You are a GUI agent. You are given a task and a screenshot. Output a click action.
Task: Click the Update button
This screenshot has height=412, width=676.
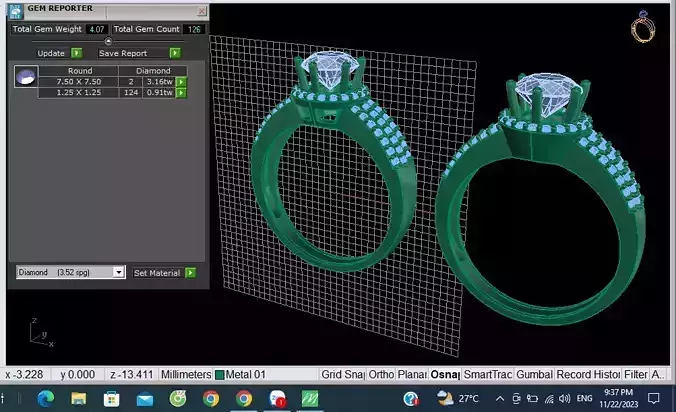[51, 53]
